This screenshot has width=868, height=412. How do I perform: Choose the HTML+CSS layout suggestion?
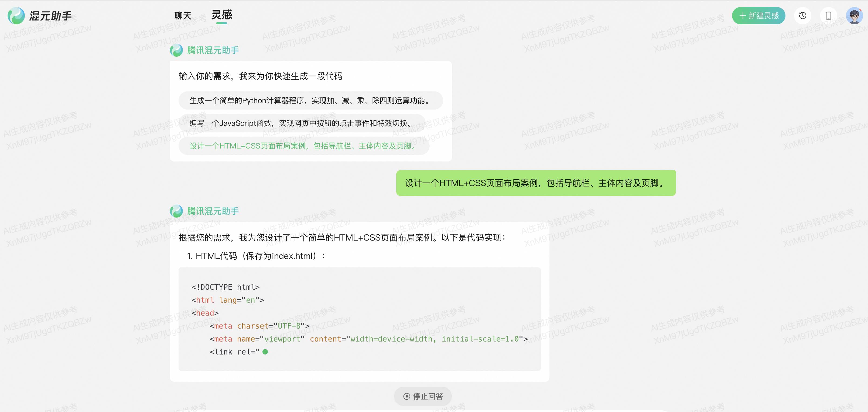point(304,146)
